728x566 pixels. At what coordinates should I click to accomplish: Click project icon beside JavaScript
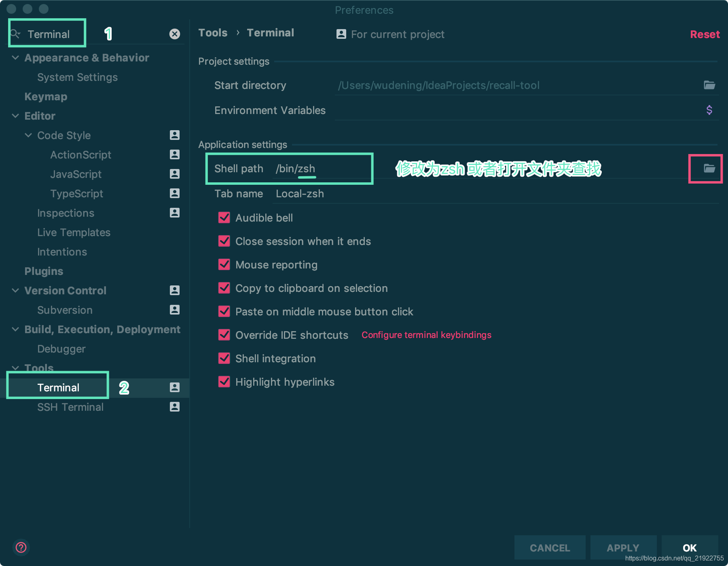point(175,174)
